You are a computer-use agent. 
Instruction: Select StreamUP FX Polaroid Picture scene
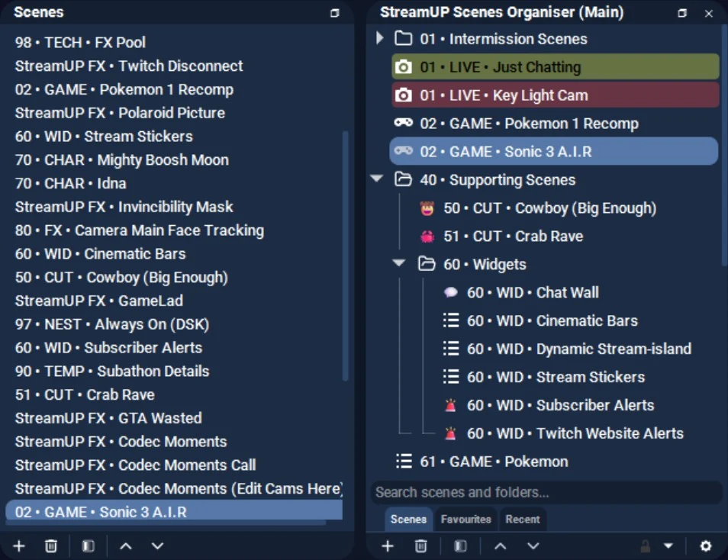point(120,113)
